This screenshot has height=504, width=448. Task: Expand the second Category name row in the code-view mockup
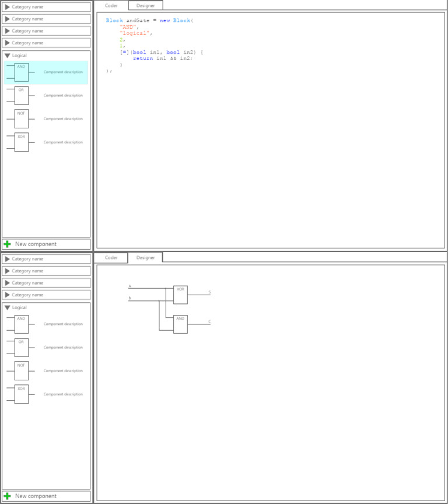[x=46, y=19]
